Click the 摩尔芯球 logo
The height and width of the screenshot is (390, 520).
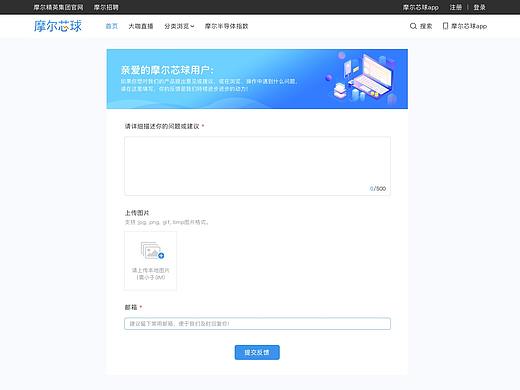58,26
